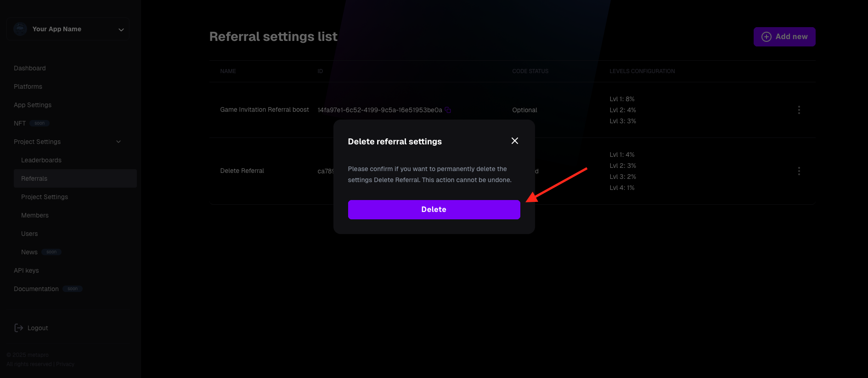868x378 pixels.
Task: Click the app avatar icon beside Your App Name
Action: (20, 29)
